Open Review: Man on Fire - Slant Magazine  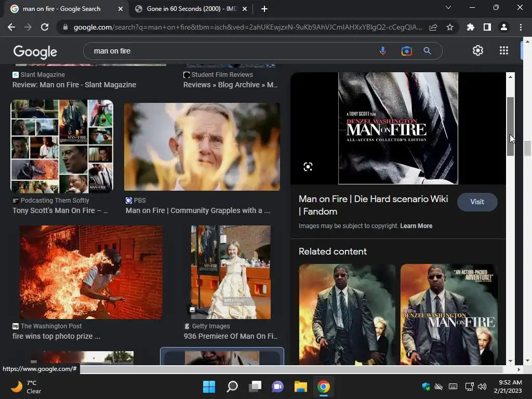click(74, 85)
